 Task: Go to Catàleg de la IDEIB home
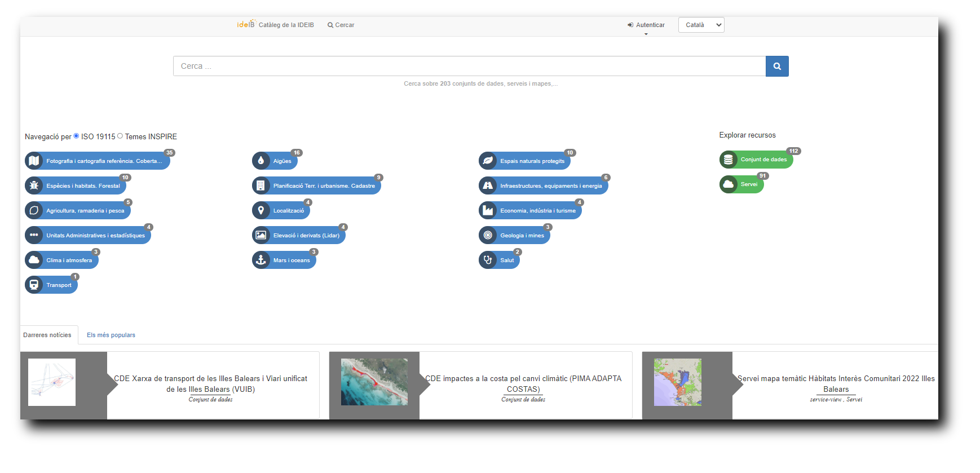tap(276, 25)
